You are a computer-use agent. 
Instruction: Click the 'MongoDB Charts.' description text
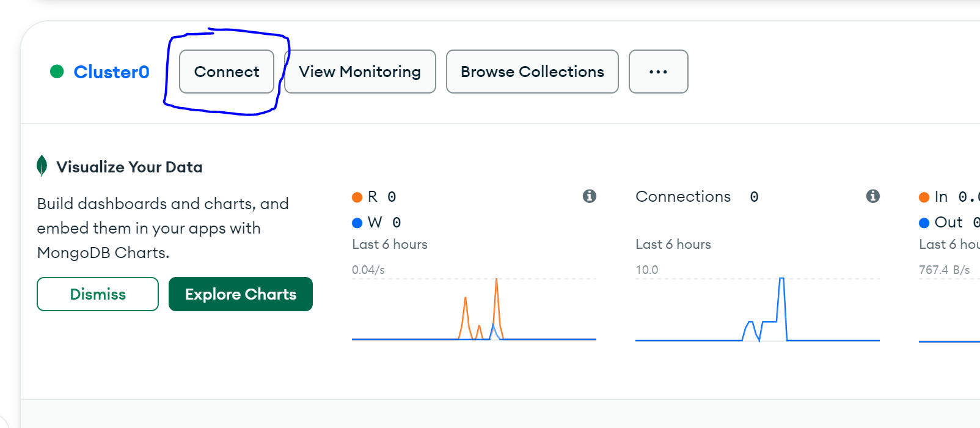(x=103, y=253)
